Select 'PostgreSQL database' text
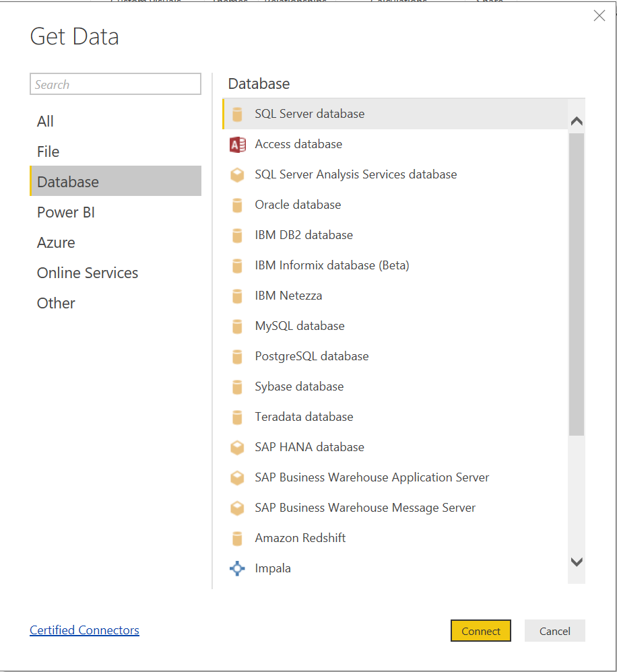 [x=312, y=356]
